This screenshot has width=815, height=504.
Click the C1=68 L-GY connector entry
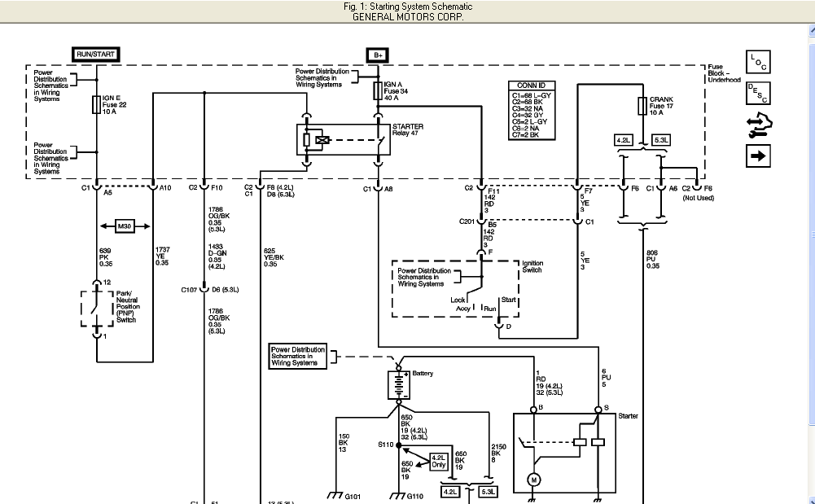(531, 95)
